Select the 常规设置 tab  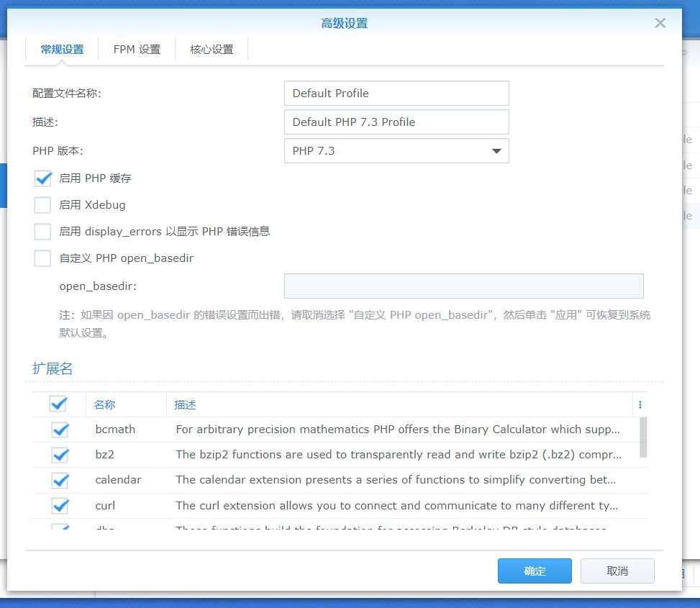coord(60,49)
